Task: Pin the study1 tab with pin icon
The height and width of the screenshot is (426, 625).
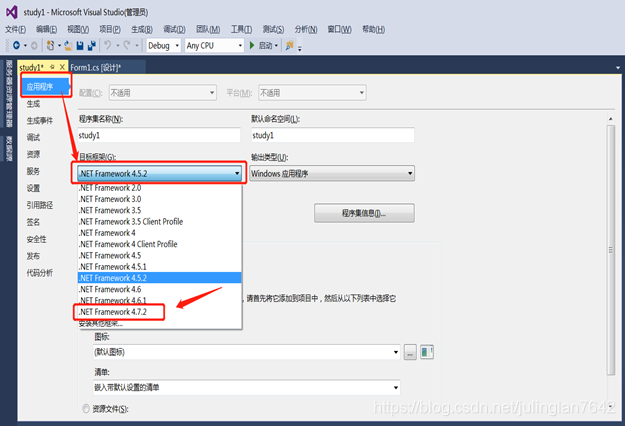Action: coord(52,67)
